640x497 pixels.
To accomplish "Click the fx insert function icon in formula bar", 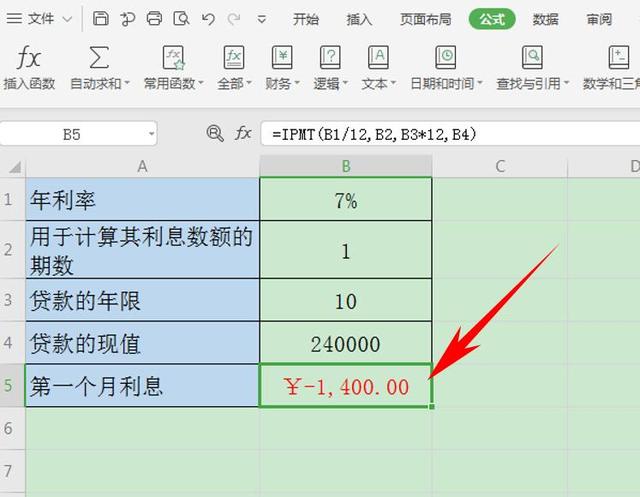I will [243, 133].
